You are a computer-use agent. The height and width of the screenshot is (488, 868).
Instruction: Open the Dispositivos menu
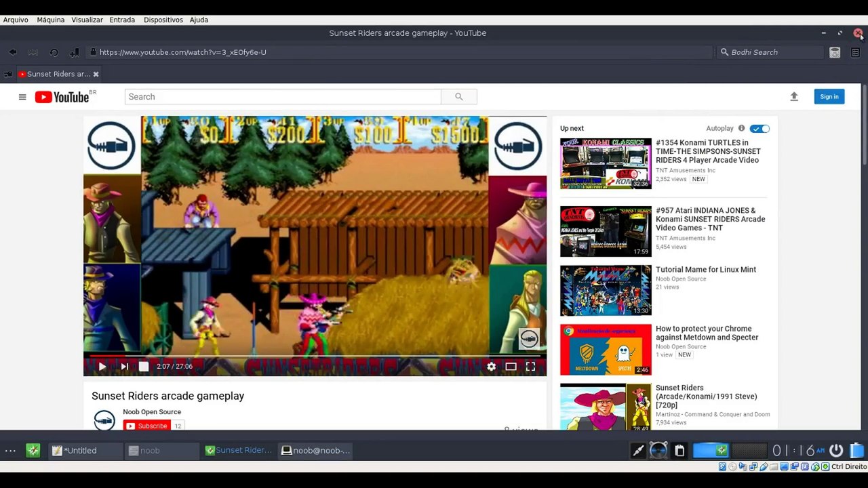click(x=163, y=20)
